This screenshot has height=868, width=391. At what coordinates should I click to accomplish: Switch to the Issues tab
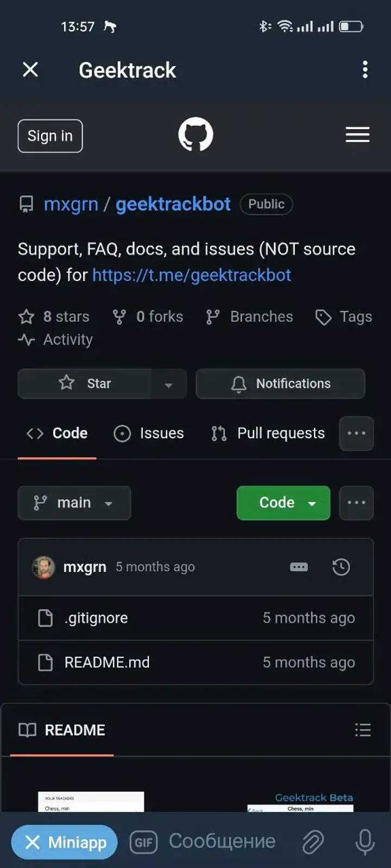pyautogui.click(x=149, y=433)
